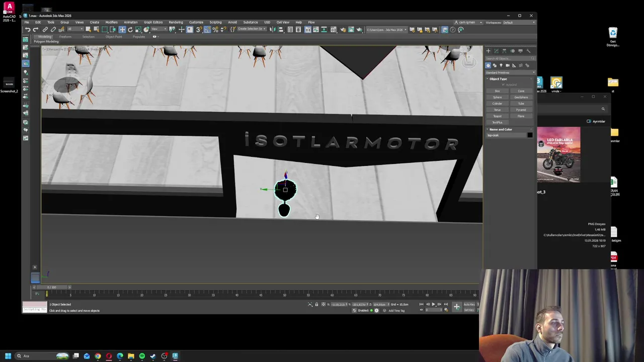Toggle Percent Snap
644x362 pixels.
215,29
